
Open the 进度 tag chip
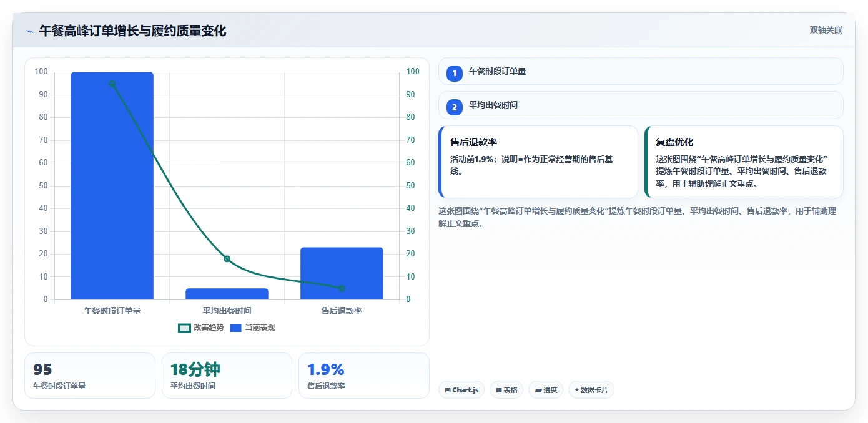546,390
